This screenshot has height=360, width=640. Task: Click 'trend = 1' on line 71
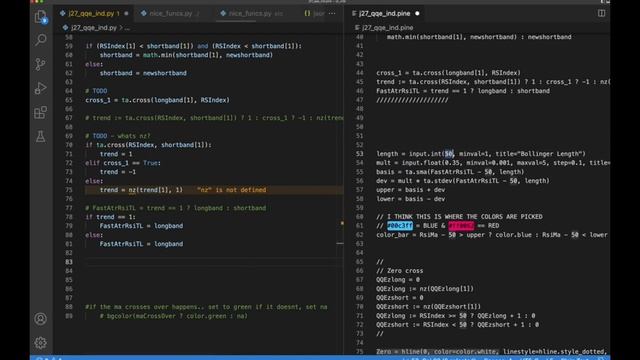[x=116, y=154]
